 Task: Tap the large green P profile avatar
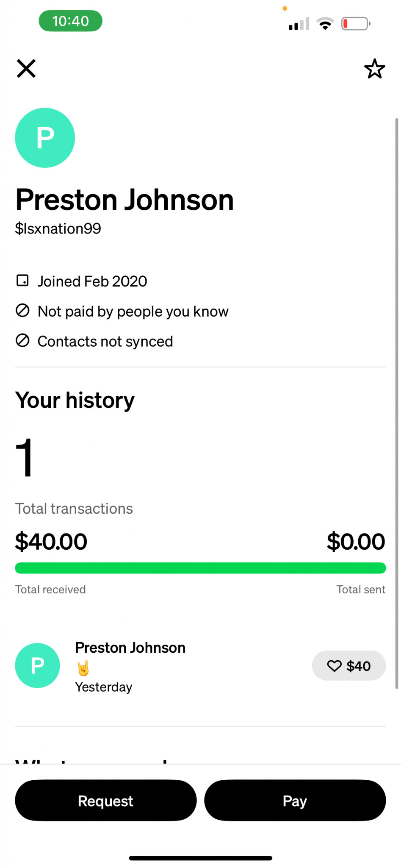pos(45,138)
